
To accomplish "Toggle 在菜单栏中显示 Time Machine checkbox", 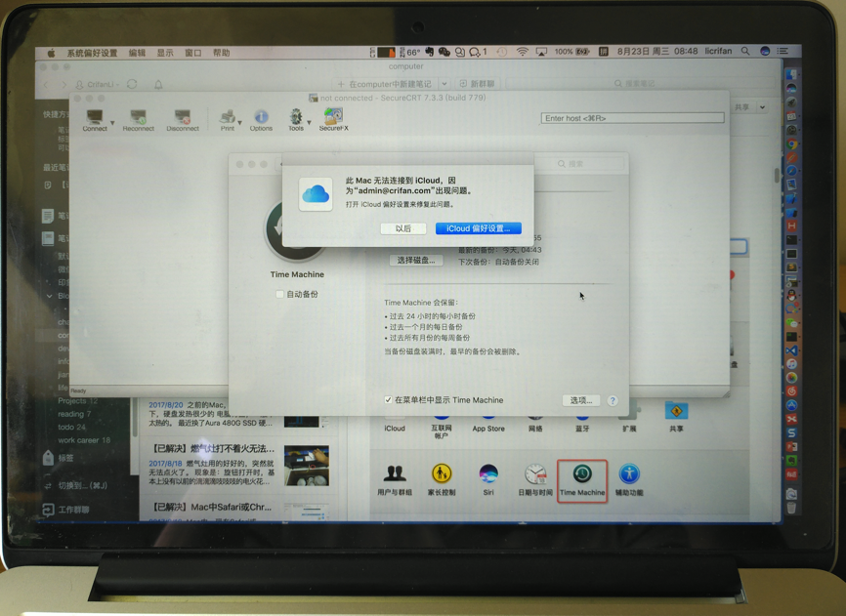I will click(388, 400).
